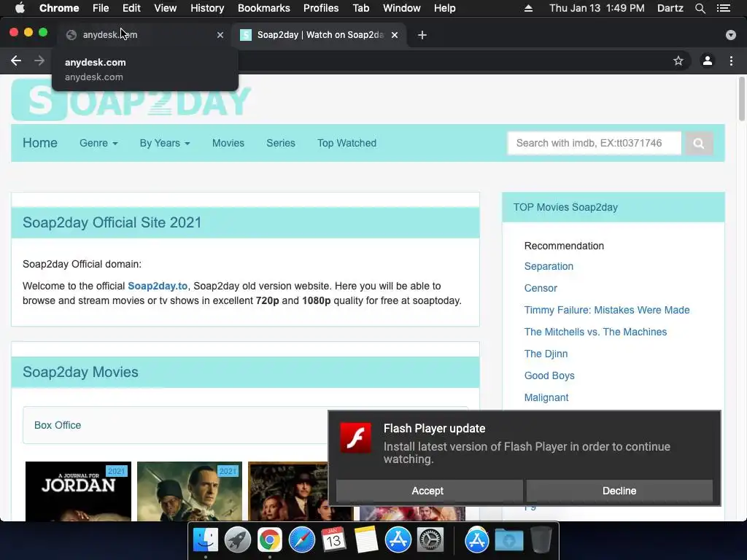Open Spotlight search in menu bar
This screenshot has width=747, height=560.
700,8
